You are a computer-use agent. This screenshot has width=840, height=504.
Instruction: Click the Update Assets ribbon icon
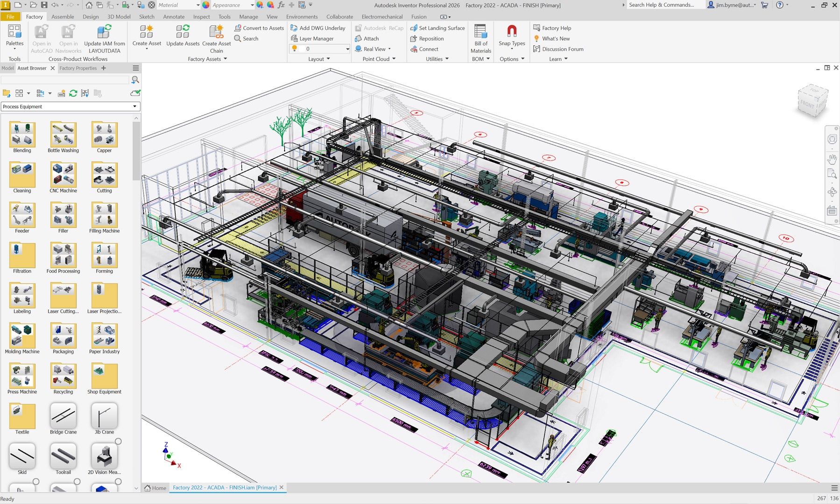pos(183,32)
